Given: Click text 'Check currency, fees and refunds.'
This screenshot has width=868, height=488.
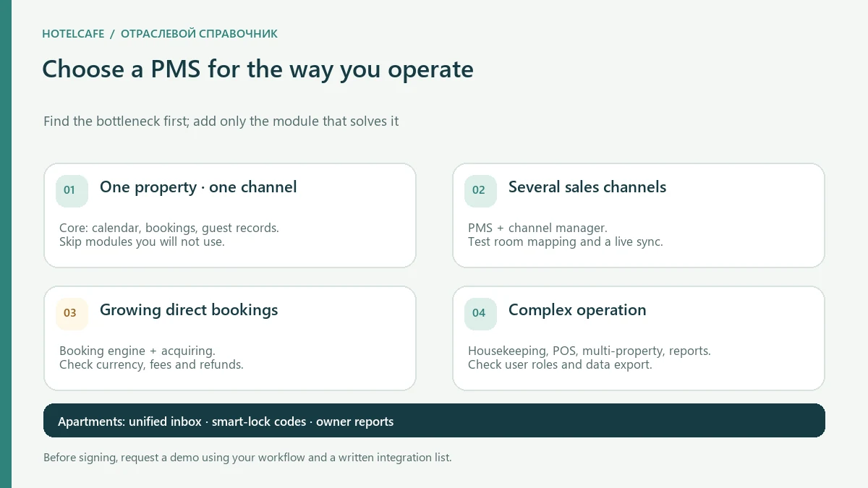Looking at the screenshot, I should [x=151, y=364].
